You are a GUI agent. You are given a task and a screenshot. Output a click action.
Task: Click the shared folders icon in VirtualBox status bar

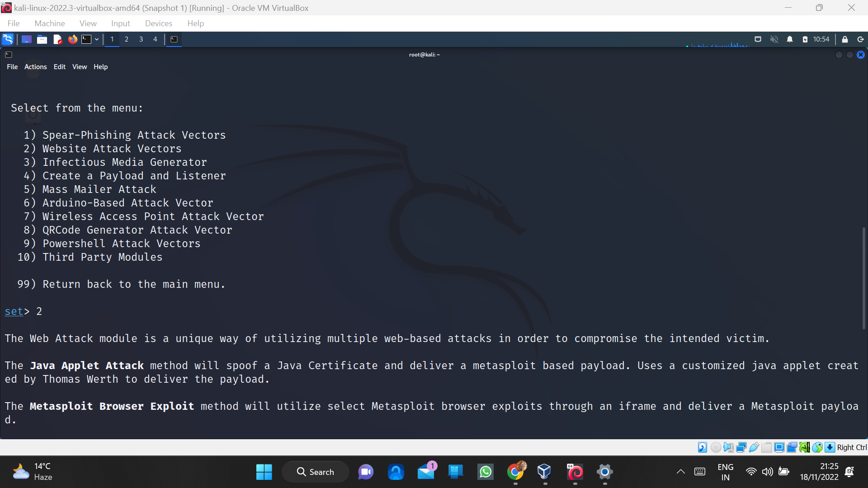(767, 447)
